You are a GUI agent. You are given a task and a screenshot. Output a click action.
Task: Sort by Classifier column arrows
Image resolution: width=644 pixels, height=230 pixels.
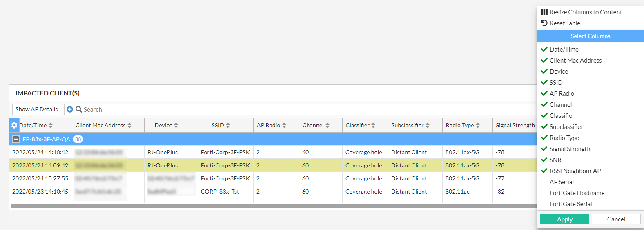point(373,125)
